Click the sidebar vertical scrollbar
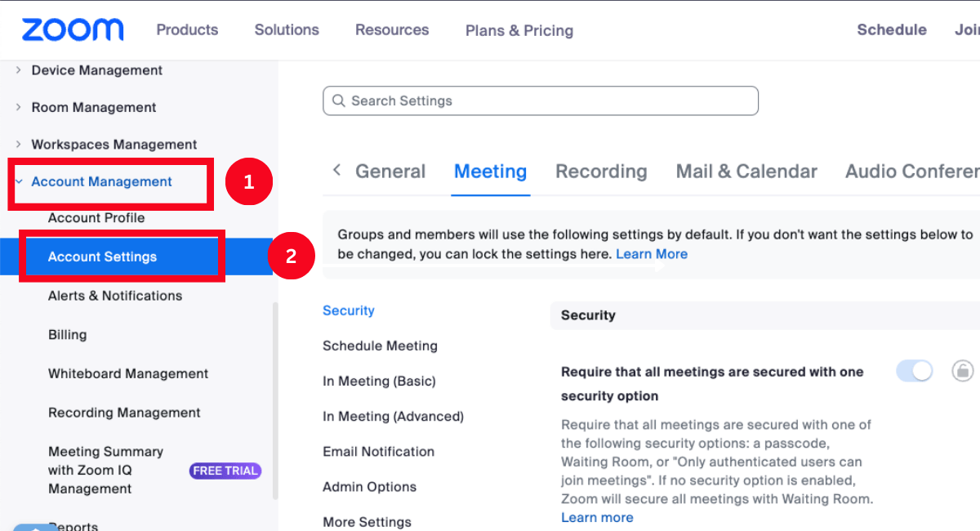Image resolution: width=980 pixels, height=531 pixels. tap(275, 400)
